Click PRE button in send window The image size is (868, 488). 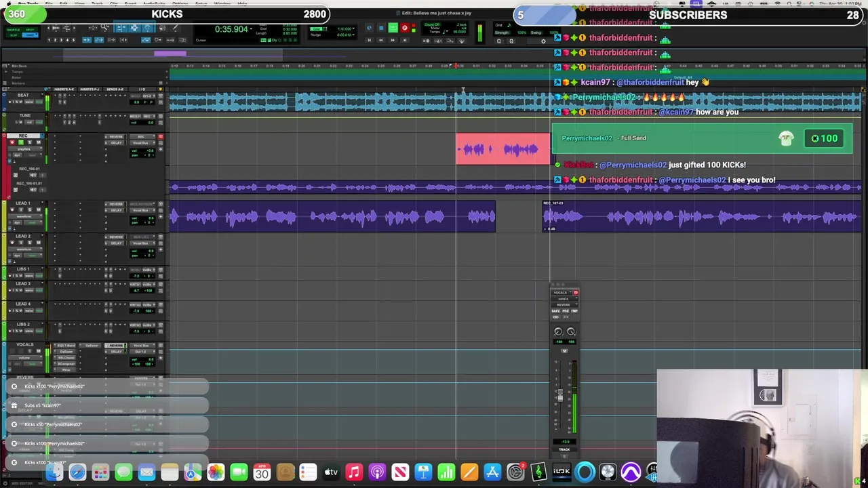pos(566,310)
